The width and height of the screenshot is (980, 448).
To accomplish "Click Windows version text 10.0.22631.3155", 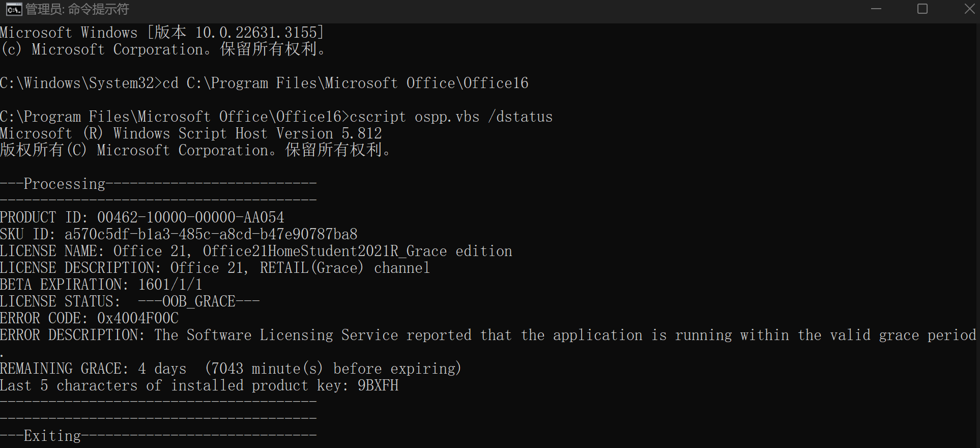I will click(x=256, y=33).
